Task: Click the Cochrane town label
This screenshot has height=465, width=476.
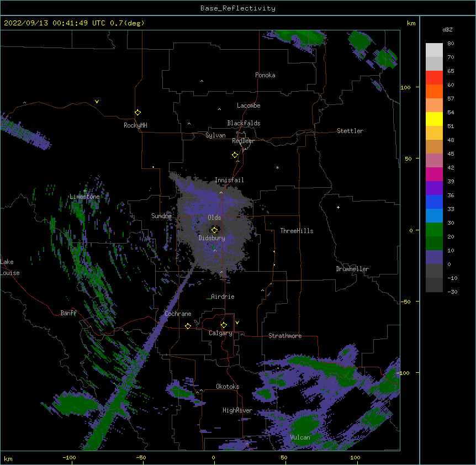Action: tap(178, 314)
